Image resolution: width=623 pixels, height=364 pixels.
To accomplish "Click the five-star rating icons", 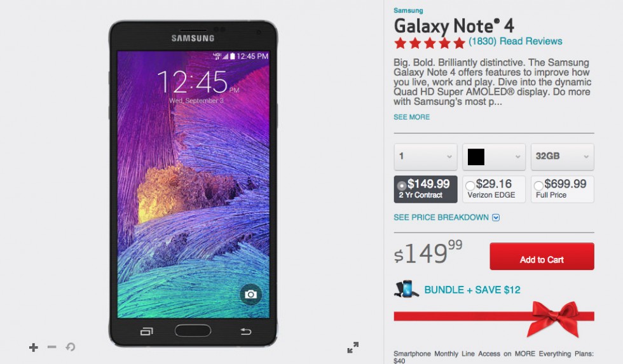I will tap(430, 43).
